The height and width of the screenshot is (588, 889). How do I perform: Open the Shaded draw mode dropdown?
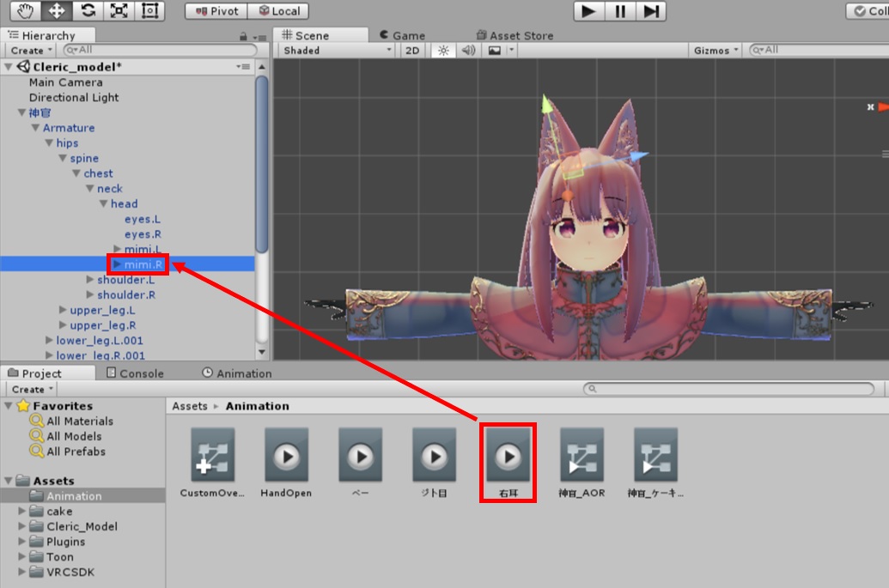pyautogui.click(x=337, y=51)
